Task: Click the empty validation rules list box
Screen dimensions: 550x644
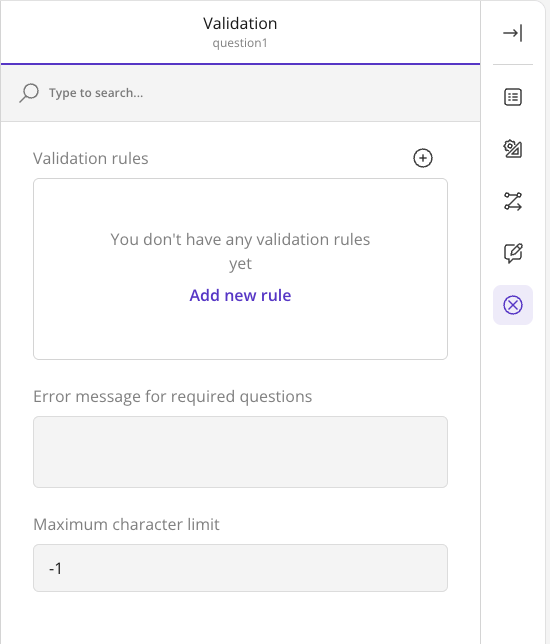Action: (x=240, y=269)
